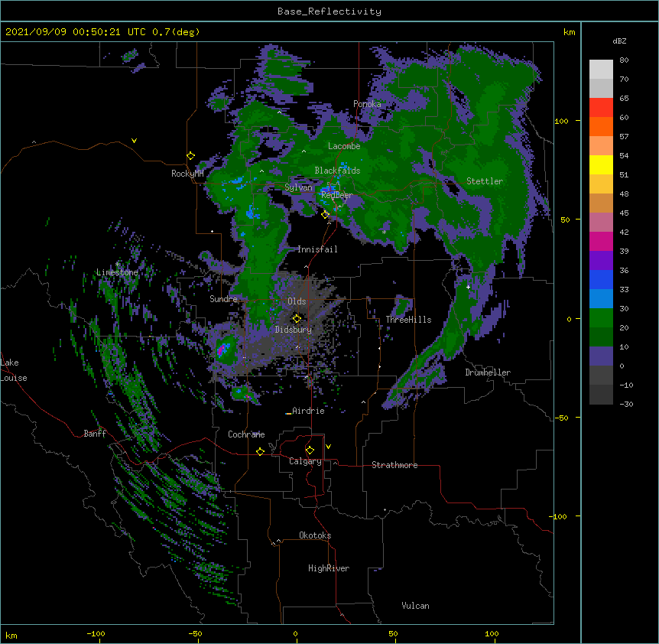The height and width of the screenshot is (644, 659).
Task: Click the Cochrane label
Action: tap(246, 434)
